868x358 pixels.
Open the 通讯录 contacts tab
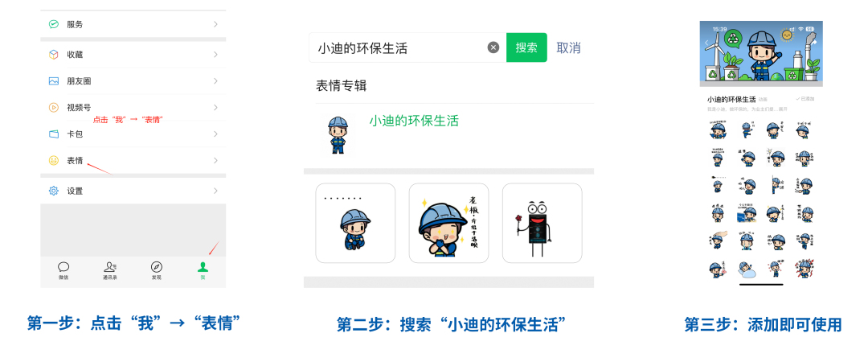pos(109,271)
